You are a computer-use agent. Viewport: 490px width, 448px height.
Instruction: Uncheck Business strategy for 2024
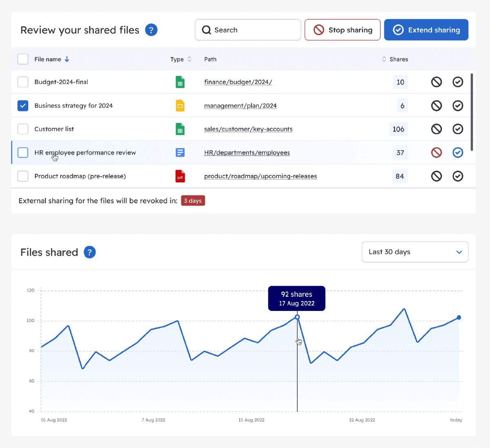pos(23,106)
